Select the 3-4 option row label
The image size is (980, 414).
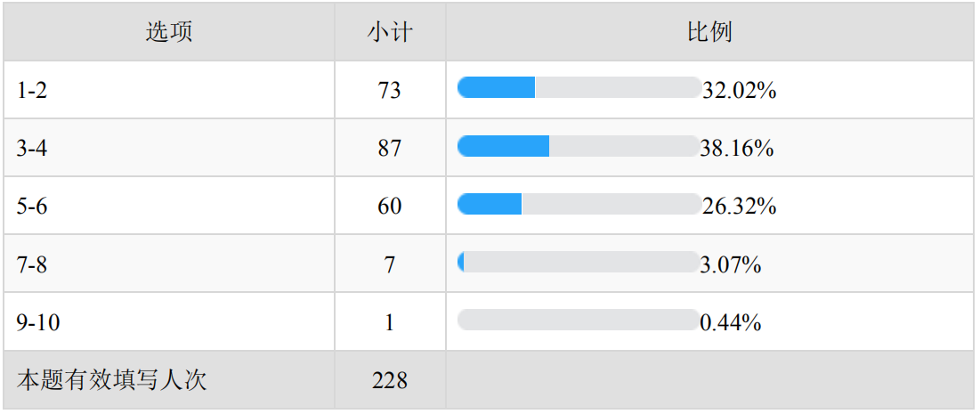pyautogui.click(x=32, y=149)
